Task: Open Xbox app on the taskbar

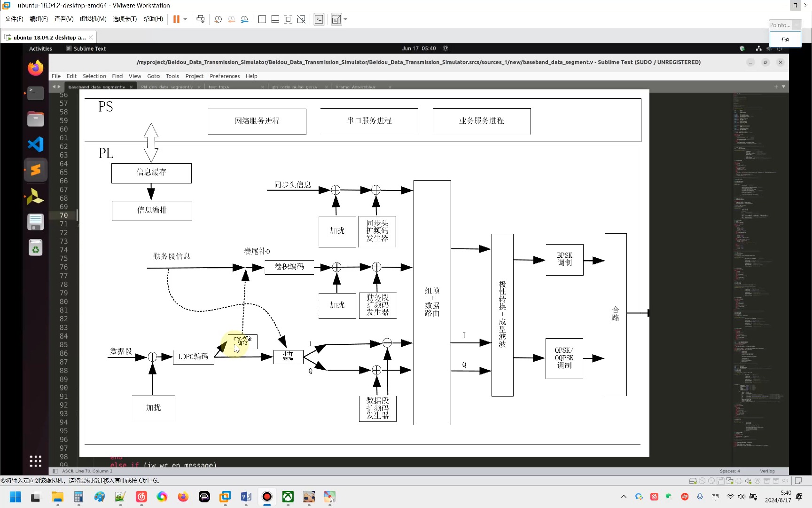Action: (288, 497)
